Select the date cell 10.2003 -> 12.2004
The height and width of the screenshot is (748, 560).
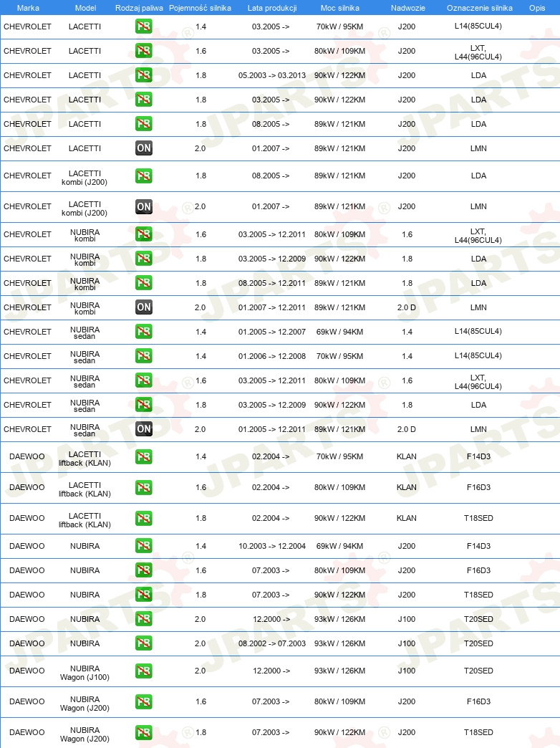272,546
